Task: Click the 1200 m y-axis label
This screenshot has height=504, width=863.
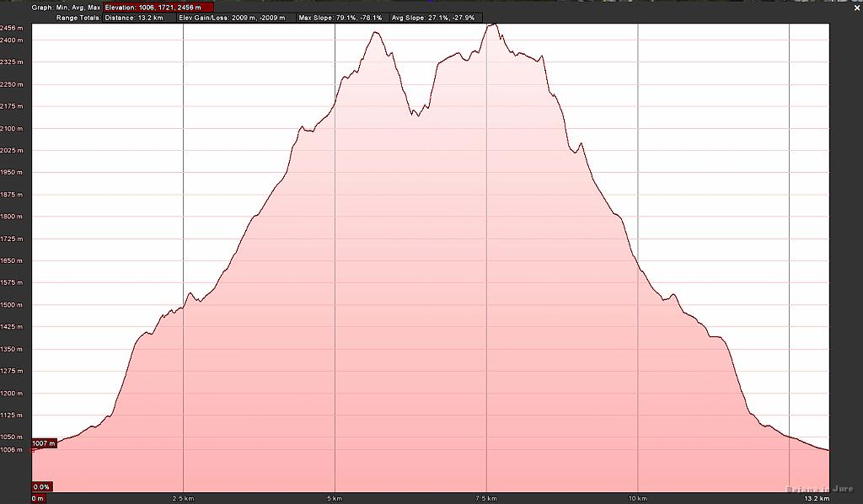Action: 12,393
